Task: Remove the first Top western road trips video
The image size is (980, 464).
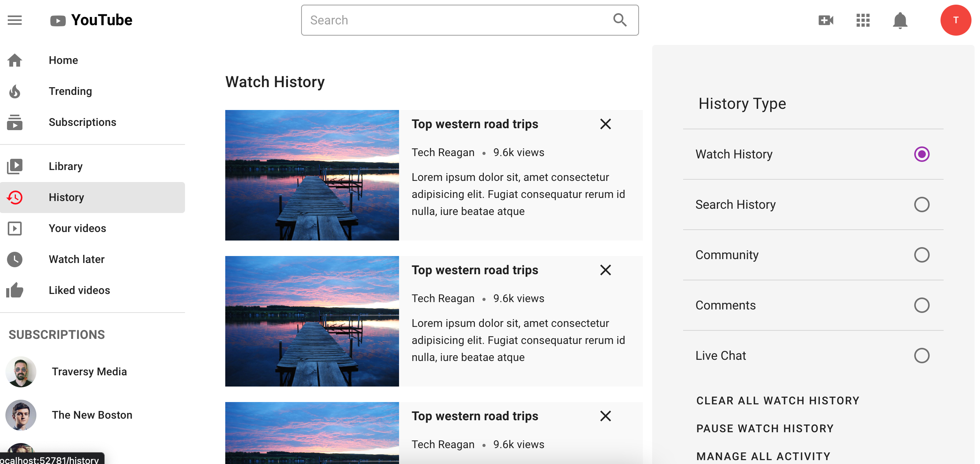Action: coord(605,124)
